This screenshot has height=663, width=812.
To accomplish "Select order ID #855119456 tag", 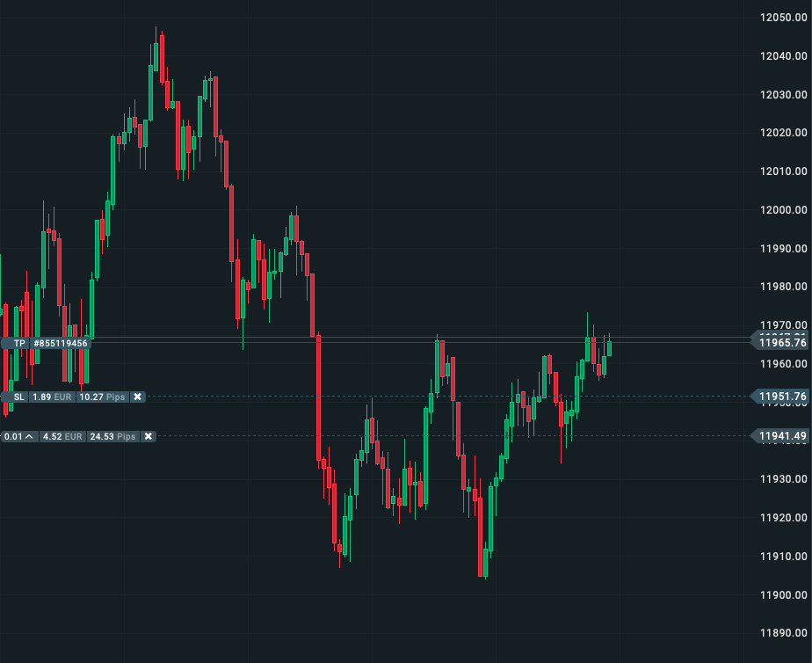I will pyautogui.click(x=61, y=343).
